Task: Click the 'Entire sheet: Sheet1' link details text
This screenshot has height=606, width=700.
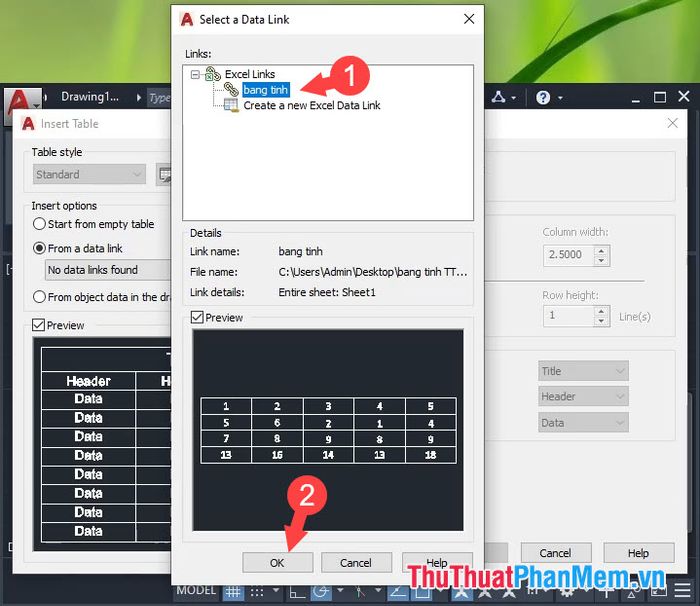Action: click(327, 292)
